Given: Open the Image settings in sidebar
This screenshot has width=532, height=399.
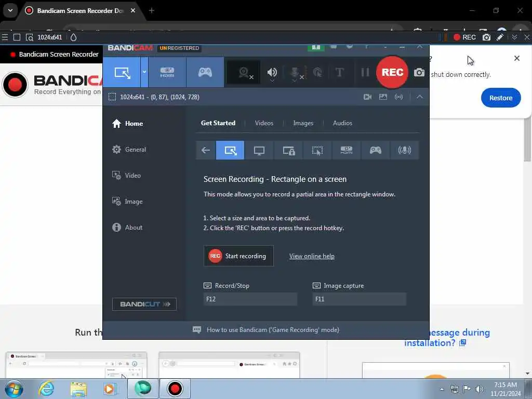Looking at the screenshot, I should (127, 202).
